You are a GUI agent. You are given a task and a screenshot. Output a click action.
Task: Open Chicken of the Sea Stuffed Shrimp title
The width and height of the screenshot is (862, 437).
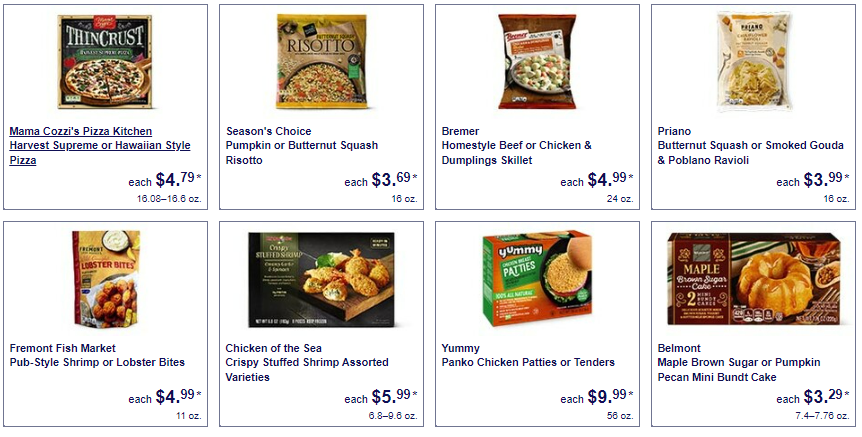click(x=307, y=363)
